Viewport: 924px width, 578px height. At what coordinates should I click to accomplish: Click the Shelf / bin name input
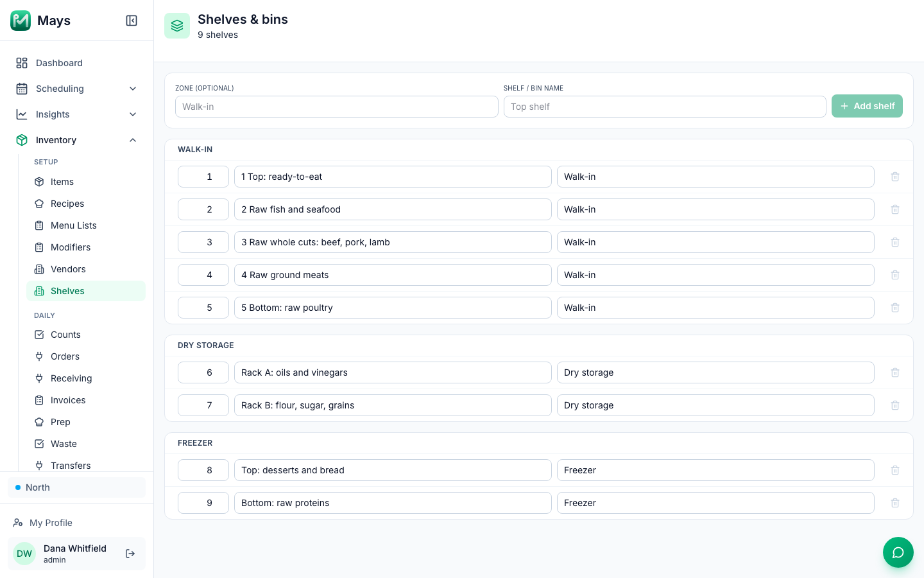[665, 107]
